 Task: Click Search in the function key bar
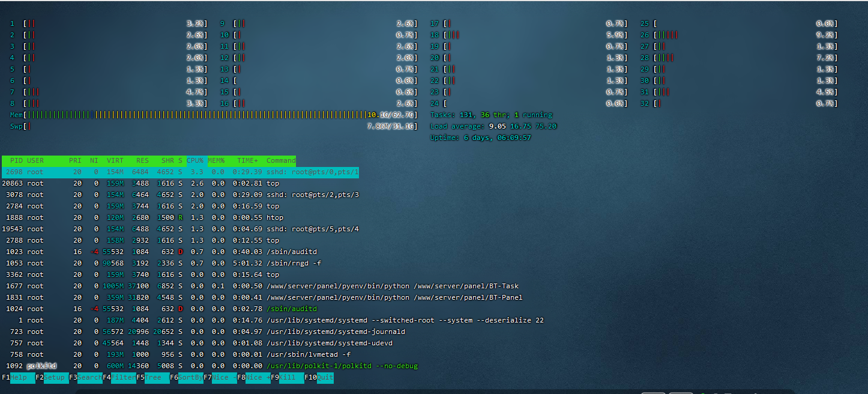coord(89,378)
